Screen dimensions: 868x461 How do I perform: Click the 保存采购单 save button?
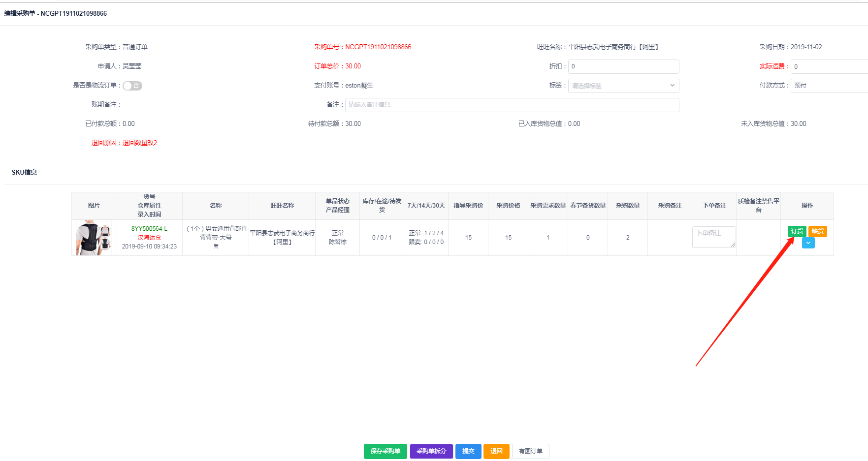tap(385, 451)
